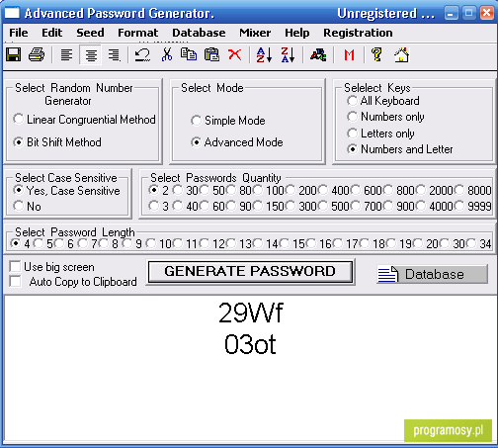Click the Paste clipboard icon

coord(211,54)
